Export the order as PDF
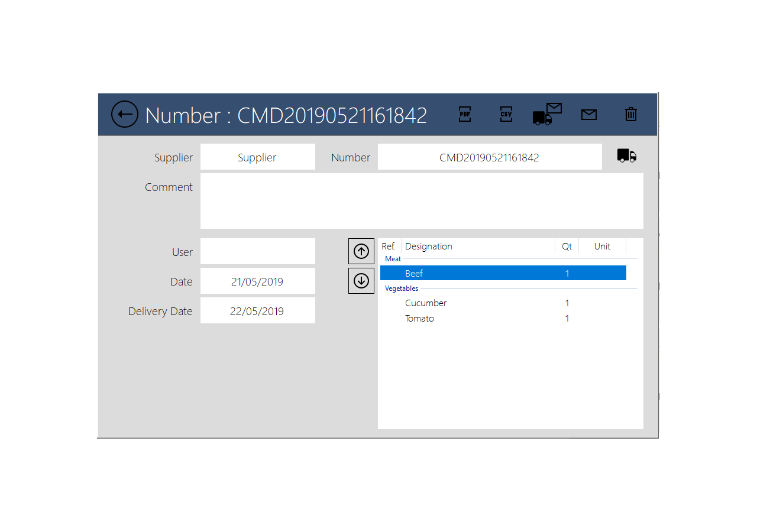This screenshot has height=532, width=757. 465,115
